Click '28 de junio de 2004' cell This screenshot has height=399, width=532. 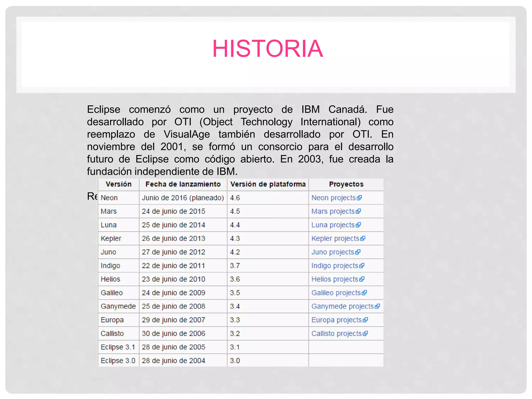click(183, 361)
